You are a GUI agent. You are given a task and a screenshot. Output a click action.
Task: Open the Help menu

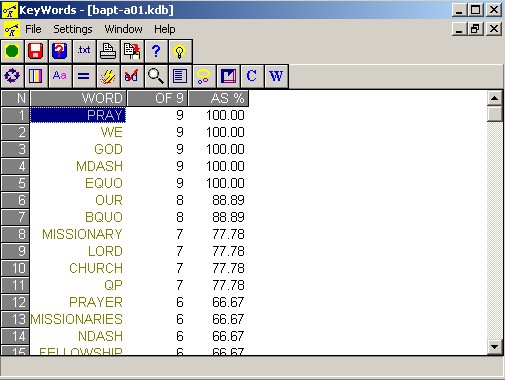click(165, 29)
